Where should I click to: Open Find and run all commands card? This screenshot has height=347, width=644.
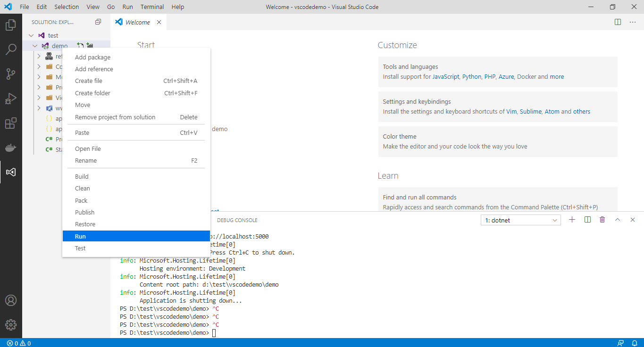pyautogui.click(x=498, y=199)
